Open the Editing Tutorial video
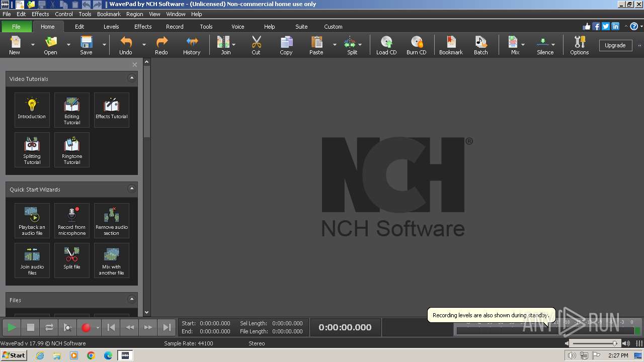644x362 pixels. [72, 110]
